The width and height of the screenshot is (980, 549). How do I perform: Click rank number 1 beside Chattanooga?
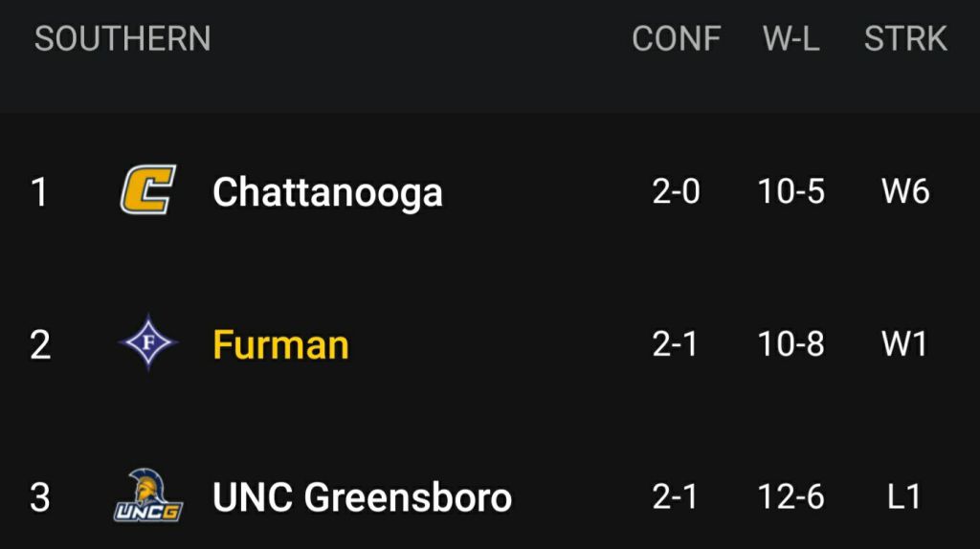[39, 192]
